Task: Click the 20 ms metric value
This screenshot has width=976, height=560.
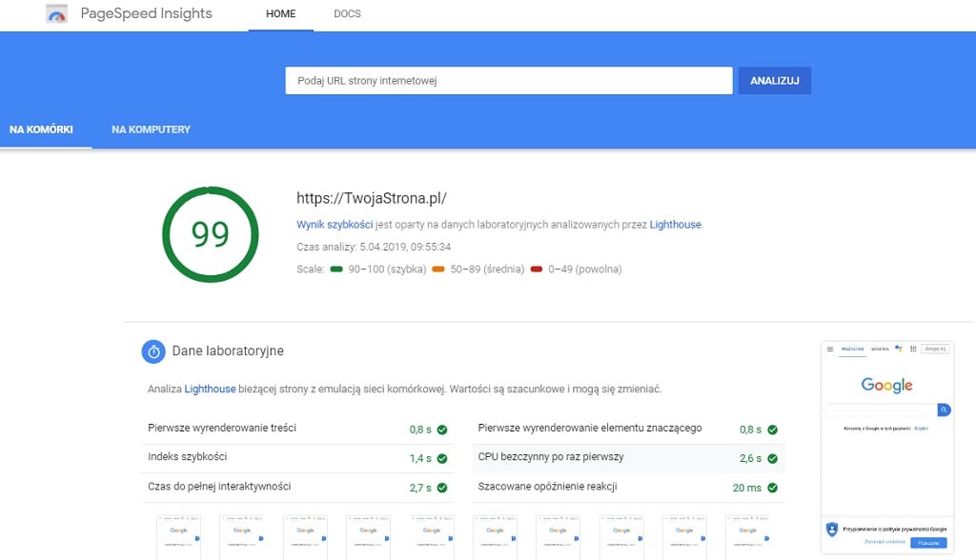Action: tap(747, 488)
